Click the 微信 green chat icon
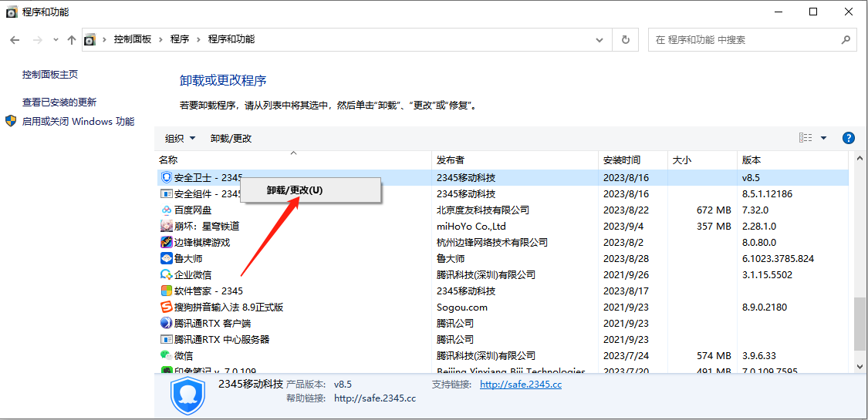This screenshot has height=420, width=868. [x=167, y=355]
